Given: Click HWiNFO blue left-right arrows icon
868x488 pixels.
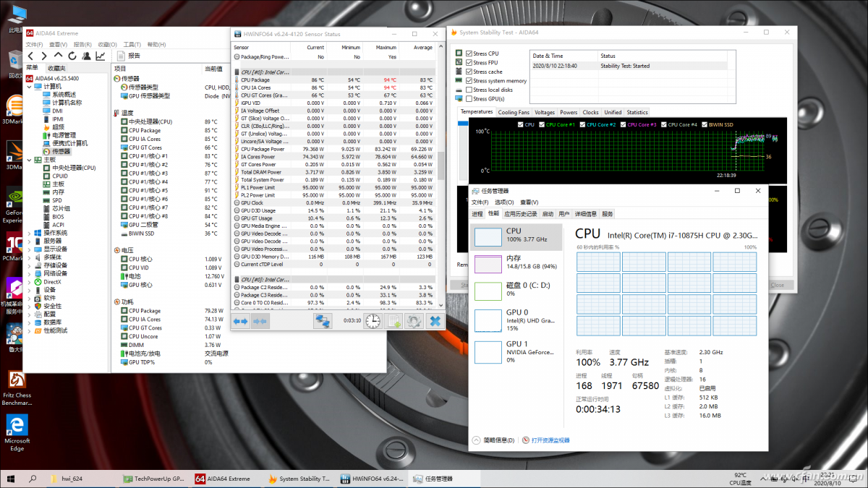Looking at the screenshot, I should pos(241,321).
